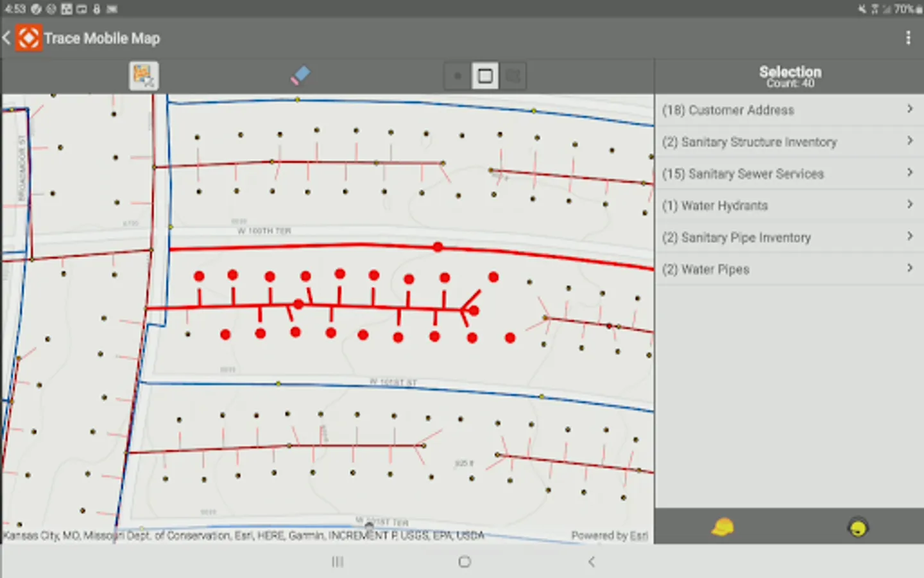The width and height of the screenshot is (924, 578).
Task: Switch to point selection mode
Action: coord(458,76)
